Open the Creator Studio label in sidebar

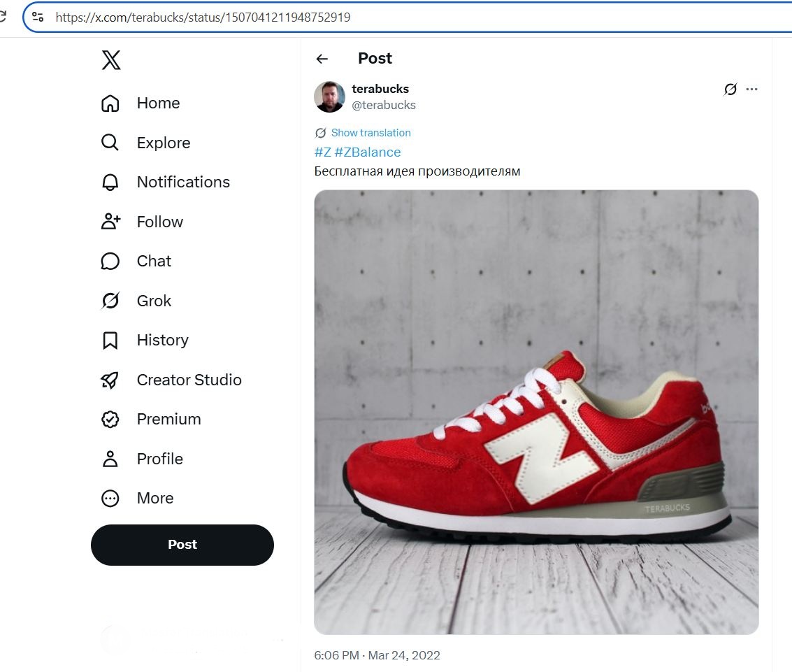[189, 380]
